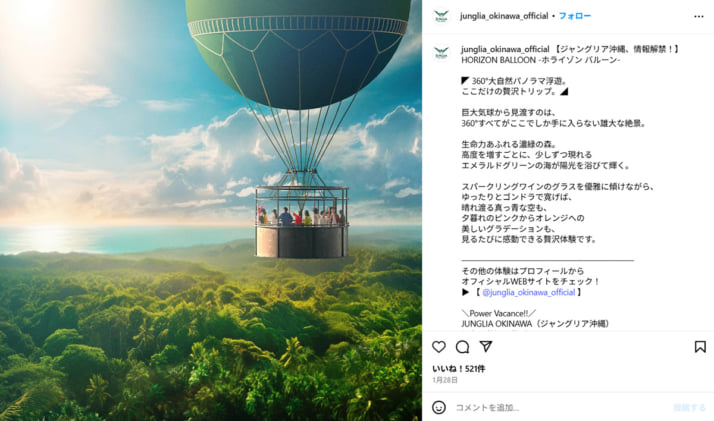Save the post with the bookmark icon

point(700,347)
